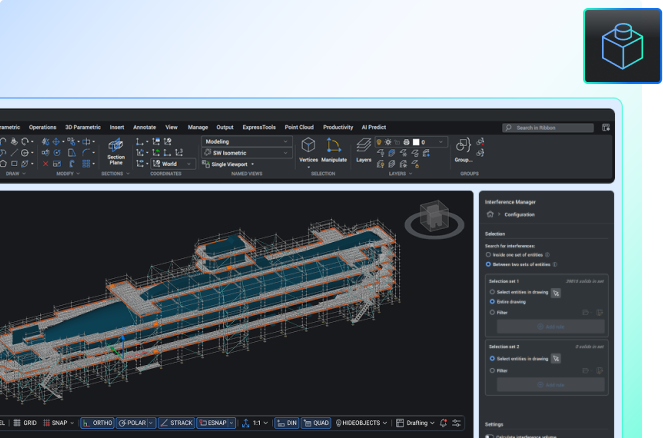Viewport: 663px width, 438px height.
Task: Open the 3D Parametric ribbon tab
Action: point(83,127)
